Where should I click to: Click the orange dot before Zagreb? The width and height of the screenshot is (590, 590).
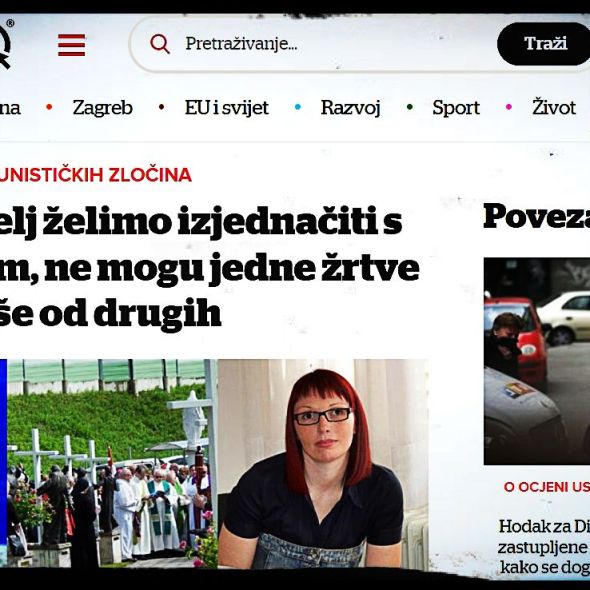tap(49, 107)
